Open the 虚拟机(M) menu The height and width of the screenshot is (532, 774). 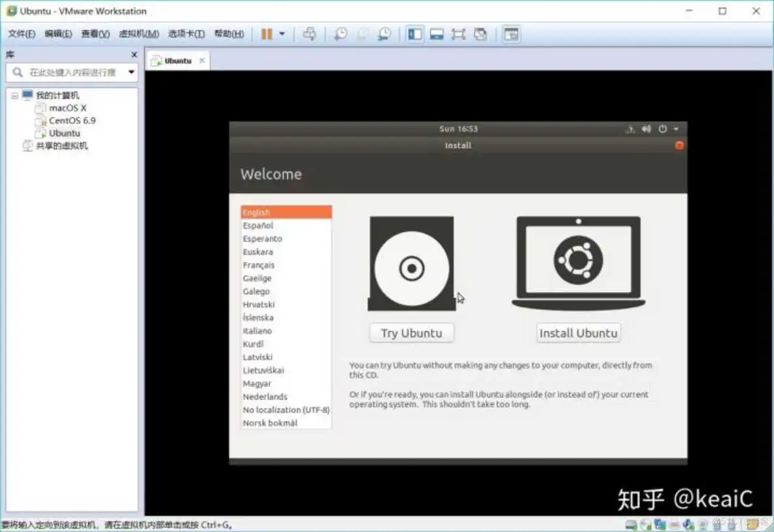(x=138, y=33)
